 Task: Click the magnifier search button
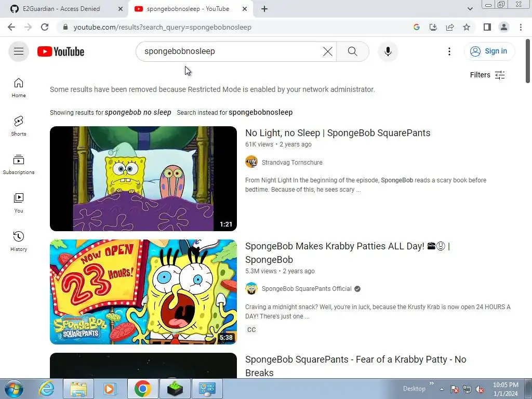pyautogui.click(x=353, y=51)
